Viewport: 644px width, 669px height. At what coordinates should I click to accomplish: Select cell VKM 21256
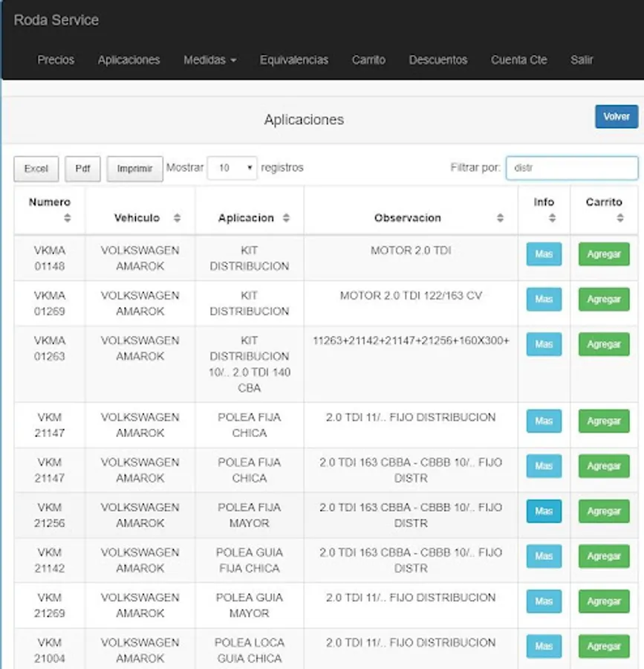[x=50, y=515]
